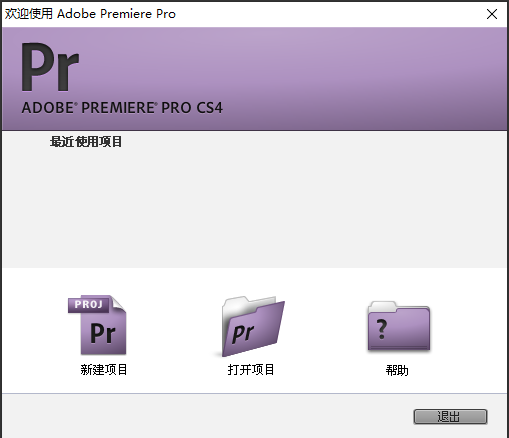
Task: Open Help via the question mark folder
Action: point(399,326)
